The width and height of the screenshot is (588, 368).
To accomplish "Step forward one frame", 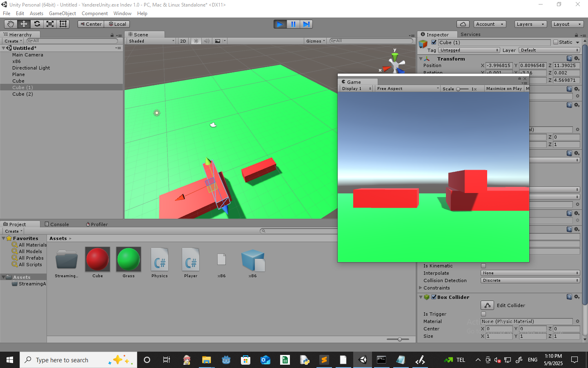I will point(306,24).
